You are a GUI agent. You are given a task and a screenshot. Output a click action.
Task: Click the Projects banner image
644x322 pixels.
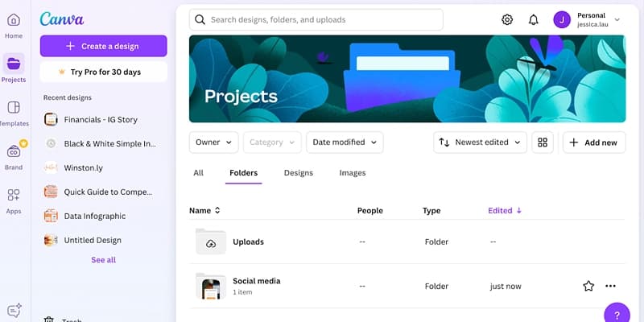point(407,78)
